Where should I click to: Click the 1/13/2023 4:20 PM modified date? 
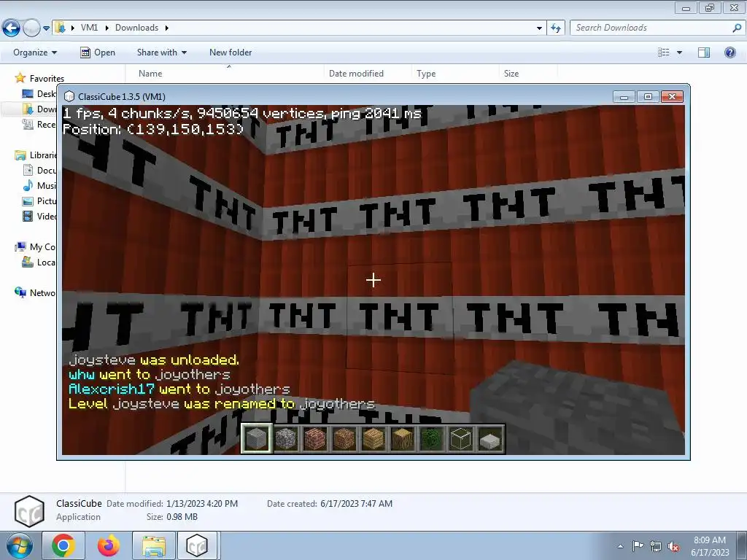tap(202, 503)
